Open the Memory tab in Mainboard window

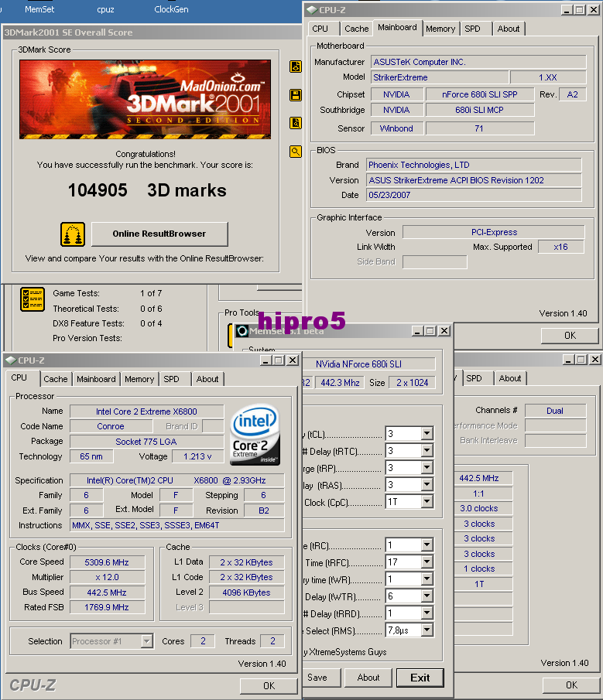point(440,29)
